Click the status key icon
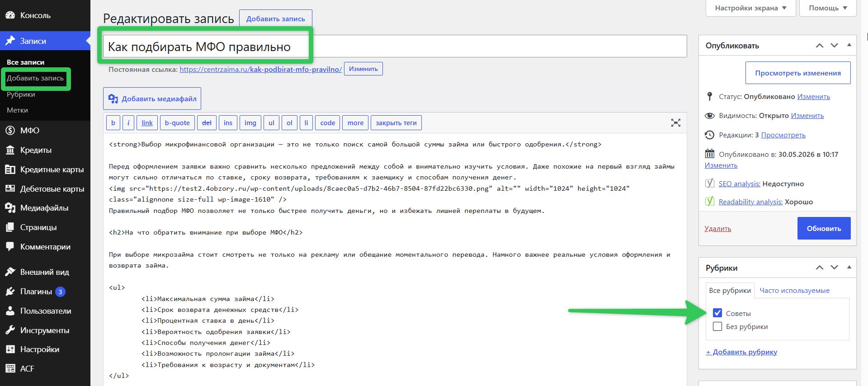 point(709,96)
